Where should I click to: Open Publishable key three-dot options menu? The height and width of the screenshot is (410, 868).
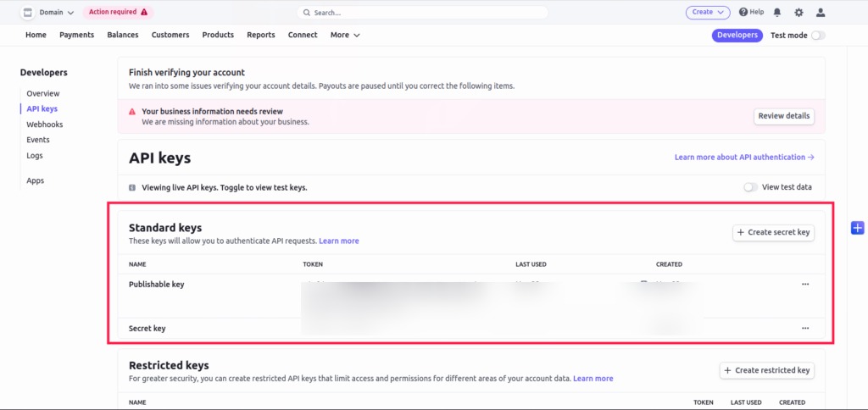pos(805,285)
